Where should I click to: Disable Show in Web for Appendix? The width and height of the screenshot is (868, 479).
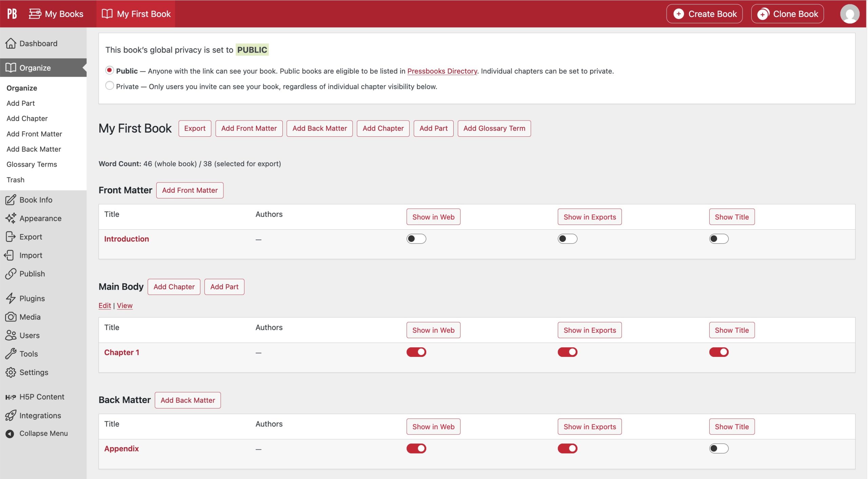coord(416,448)
